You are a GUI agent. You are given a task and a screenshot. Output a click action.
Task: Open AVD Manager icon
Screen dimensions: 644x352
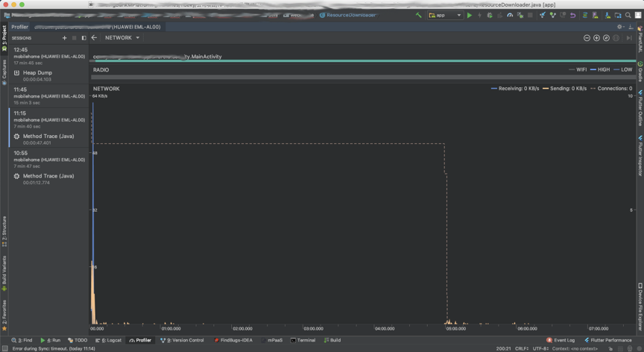tap(595, 15)
